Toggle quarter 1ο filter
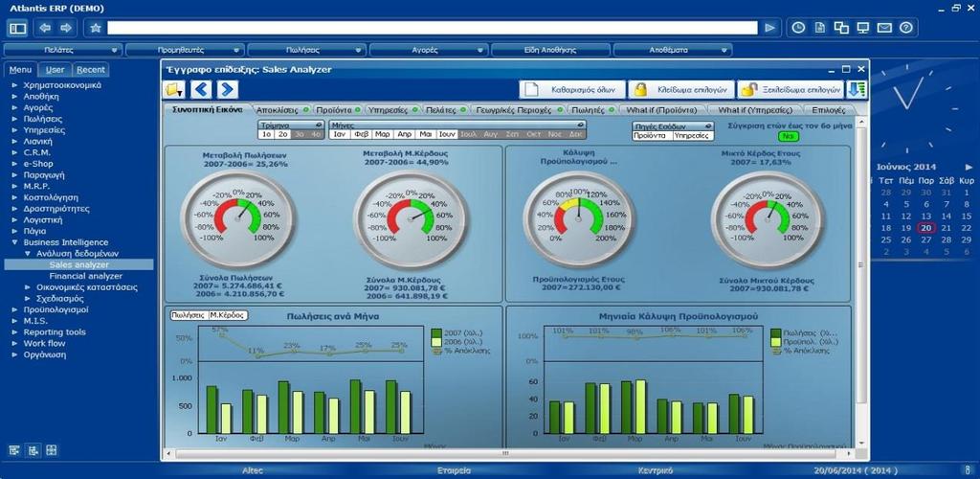Viewport: 980px width, 479px height. [266, 134]
